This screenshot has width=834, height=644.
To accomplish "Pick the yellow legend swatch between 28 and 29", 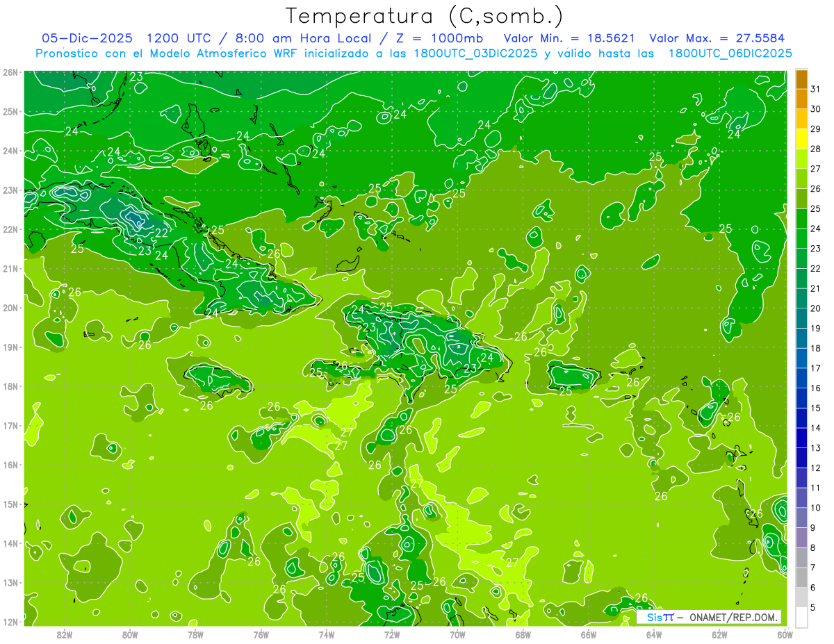I will pyautogui.click(x=801, y=139).
